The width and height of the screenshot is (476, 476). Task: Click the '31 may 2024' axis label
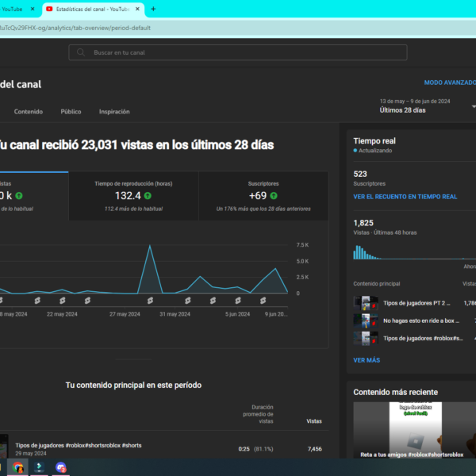[175, 314]
